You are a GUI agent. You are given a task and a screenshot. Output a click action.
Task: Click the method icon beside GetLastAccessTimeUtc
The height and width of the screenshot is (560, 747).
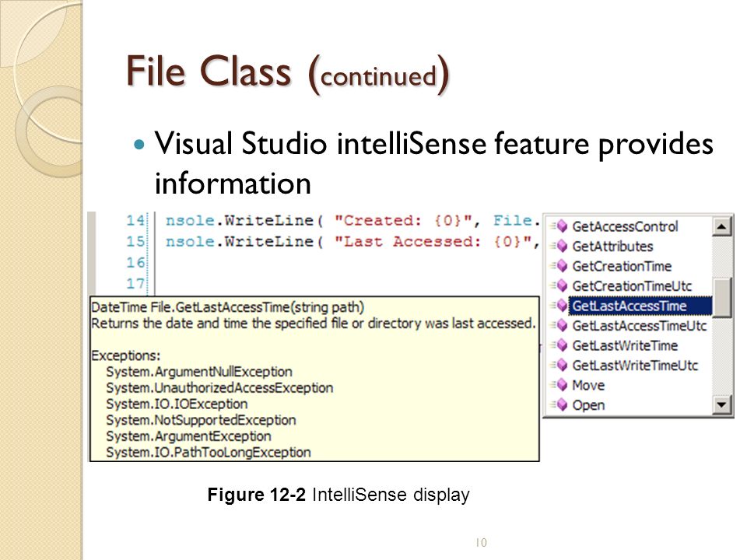(560, 326)
